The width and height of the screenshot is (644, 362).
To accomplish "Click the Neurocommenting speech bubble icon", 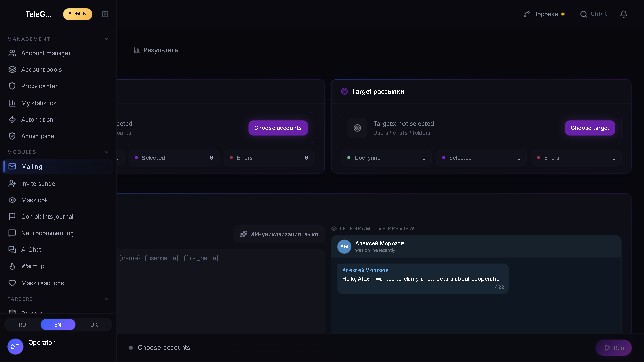I will [13, 233].
